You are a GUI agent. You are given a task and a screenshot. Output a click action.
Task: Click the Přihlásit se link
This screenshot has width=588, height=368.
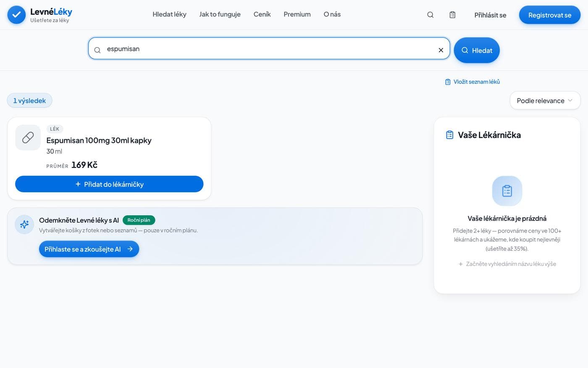(x=490, y=15)
